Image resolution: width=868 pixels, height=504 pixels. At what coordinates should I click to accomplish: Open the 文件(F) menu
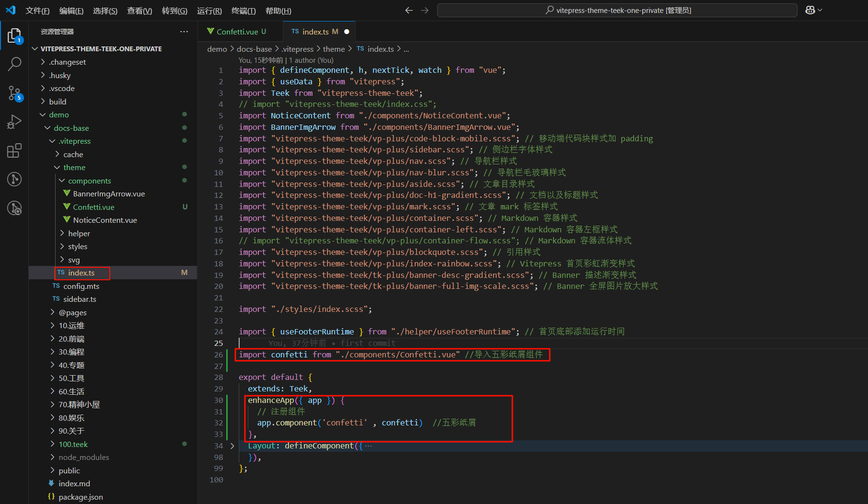[x=37, y=11]
